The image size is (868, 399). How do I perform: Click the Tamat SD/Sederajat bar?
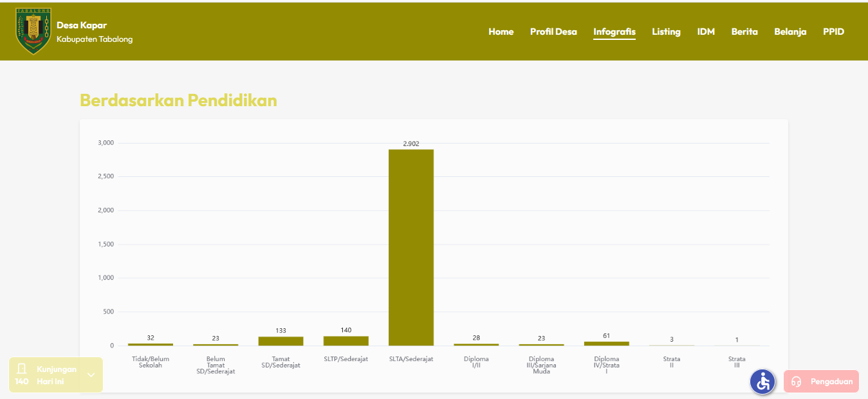point(281,341)
